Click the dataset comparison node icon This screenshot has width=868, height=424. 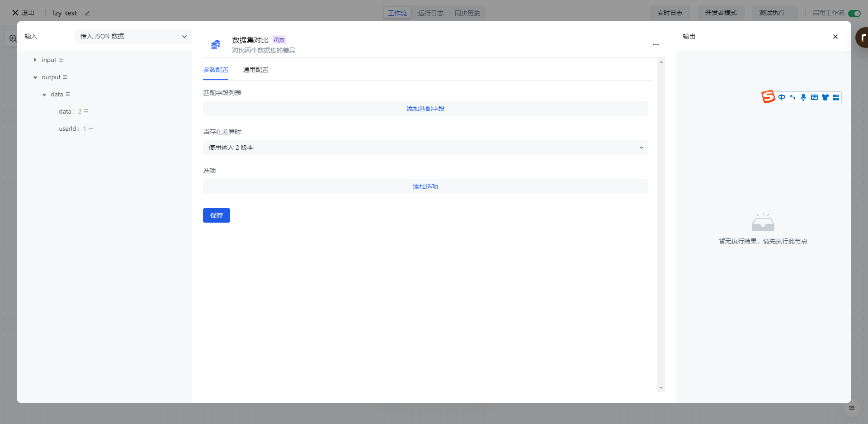216,45
